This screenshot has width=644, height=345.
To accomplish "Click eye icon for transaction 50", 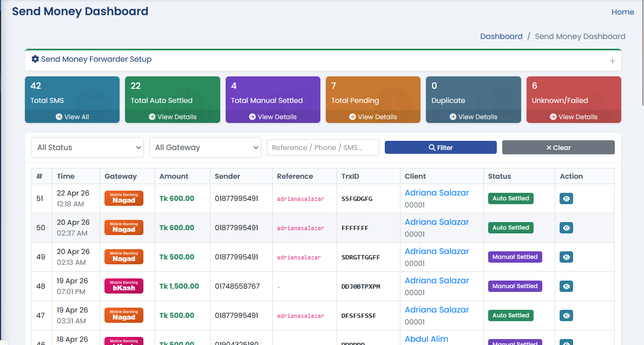I will pos(566,228).
